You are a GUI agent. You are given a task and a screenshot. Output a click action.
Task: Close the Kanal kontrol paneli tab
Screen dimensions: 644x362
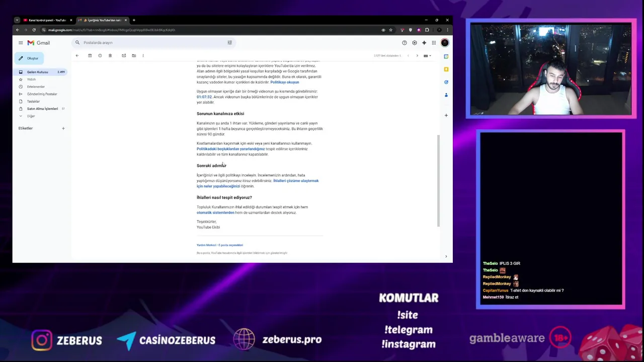point(71,20)
